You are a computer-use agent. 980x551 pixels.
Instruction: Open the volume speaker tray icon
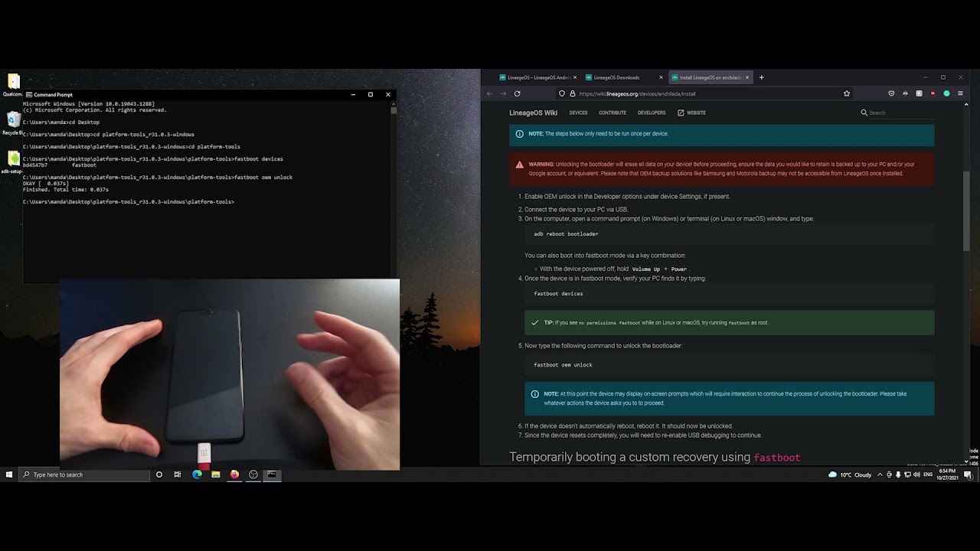916,474
